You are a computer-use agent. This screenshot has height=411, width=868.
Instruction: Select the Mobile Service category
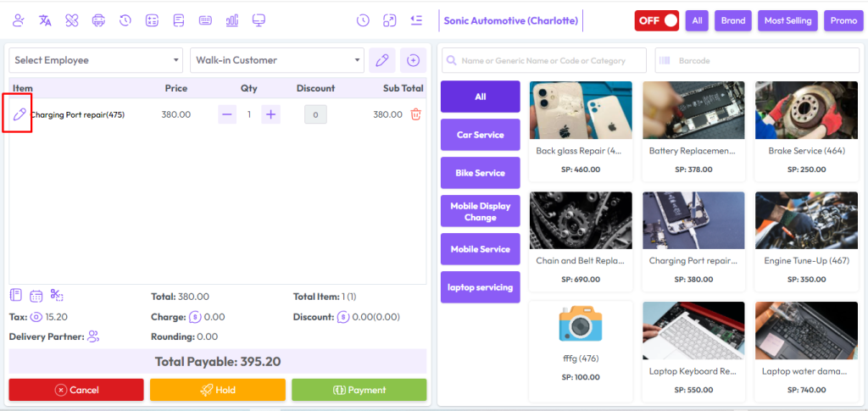point(481,249)
